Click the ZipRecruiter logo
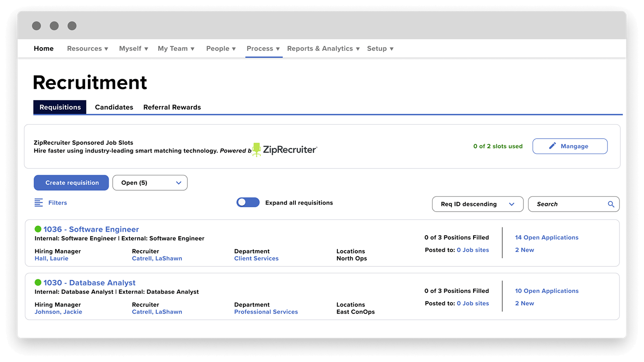Screen dimensions: 644x362 (284, 150)
